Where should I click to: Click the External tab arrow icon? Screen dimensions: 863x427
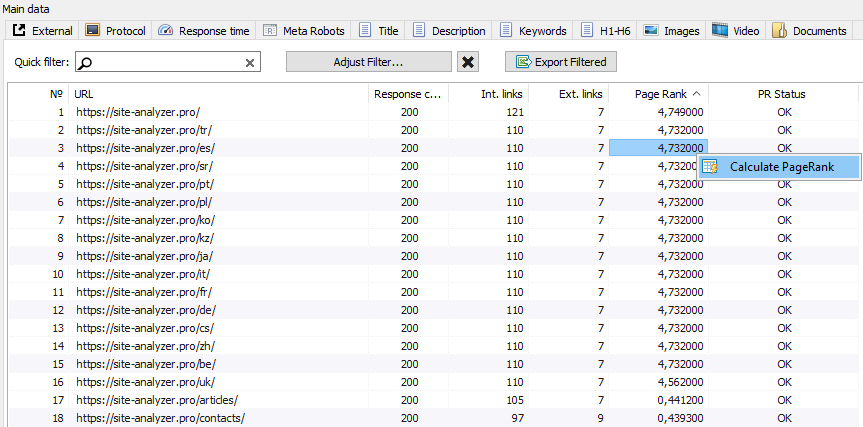click(19, 30)
